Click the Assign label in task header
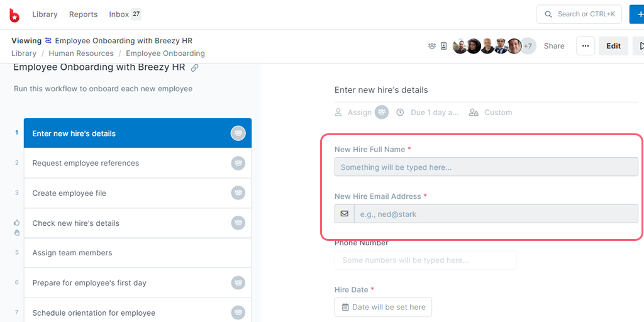 359,112
